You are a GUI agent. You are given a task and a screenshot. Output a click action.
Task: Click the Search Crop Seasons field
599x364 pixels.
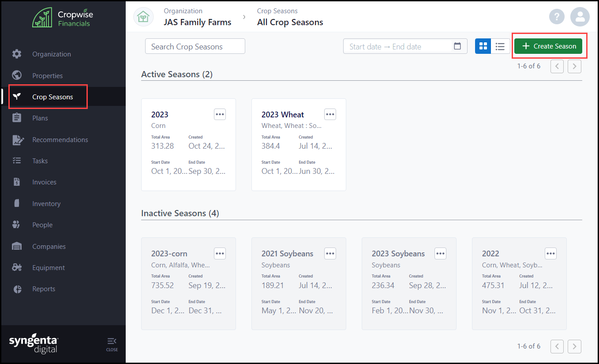[195, 46]
